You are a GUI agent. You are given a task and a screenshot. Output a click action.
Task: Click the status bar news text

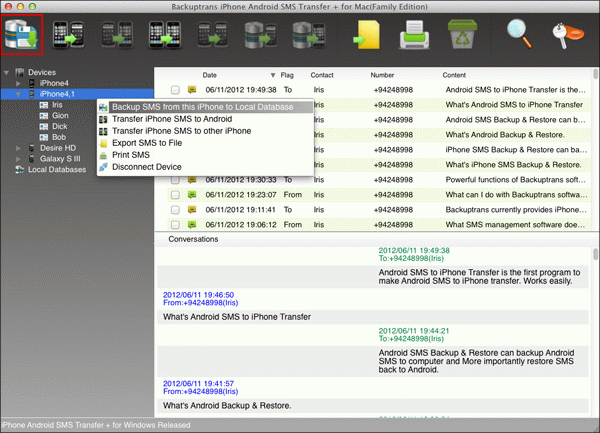tap(96, 425)
